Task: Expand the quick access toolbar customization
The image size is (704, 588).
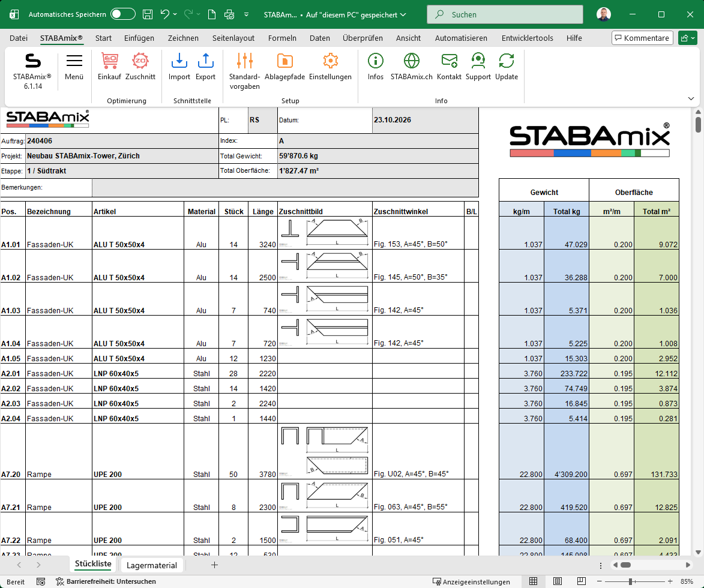Action: [x=247, y=14]
